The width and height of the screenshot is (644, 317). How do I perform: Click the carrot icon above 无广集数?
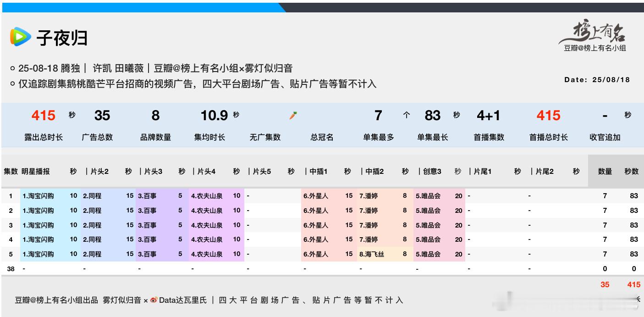tap(293, 116)
